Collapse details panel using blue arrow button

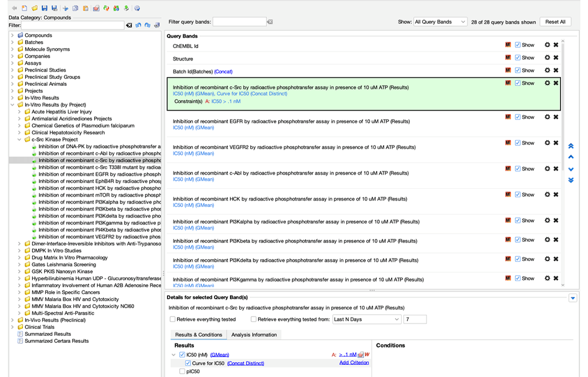tap(573, 298)
